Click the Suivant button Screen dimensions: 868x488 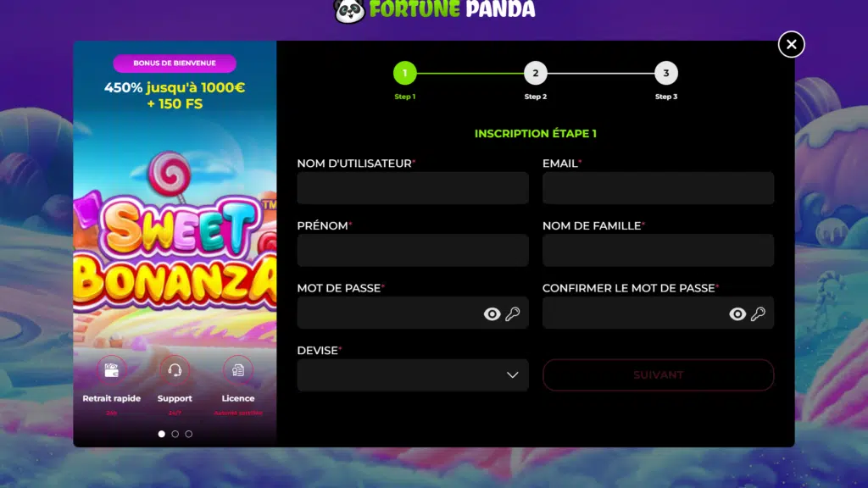pos(658,375)
